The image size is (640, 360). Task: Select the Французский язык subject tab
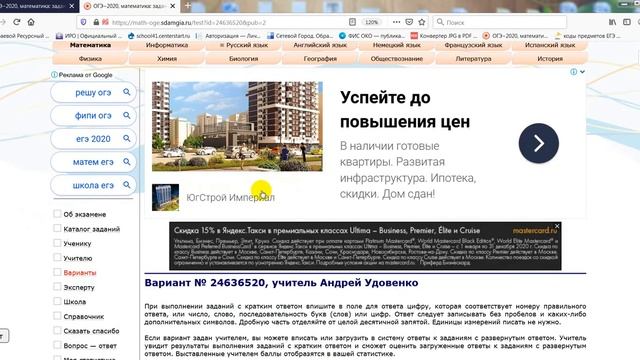click(x=473, y=45)
